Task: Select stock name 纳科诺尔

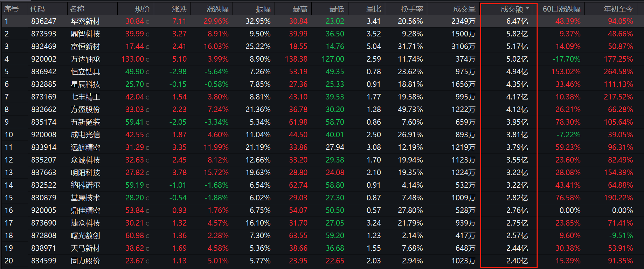Action: tap(85, 185)
